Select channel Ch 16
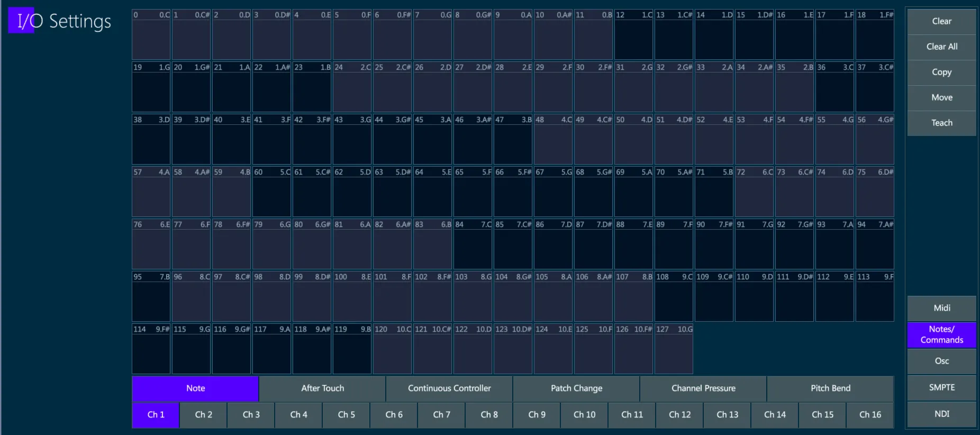Image resolution: width=980 pixels, height=435 pixels. pos(870,415)
